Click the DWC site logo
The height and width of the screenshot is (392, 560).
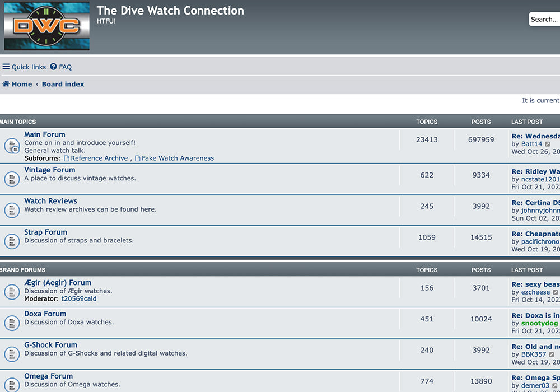[x=47, y=26]
